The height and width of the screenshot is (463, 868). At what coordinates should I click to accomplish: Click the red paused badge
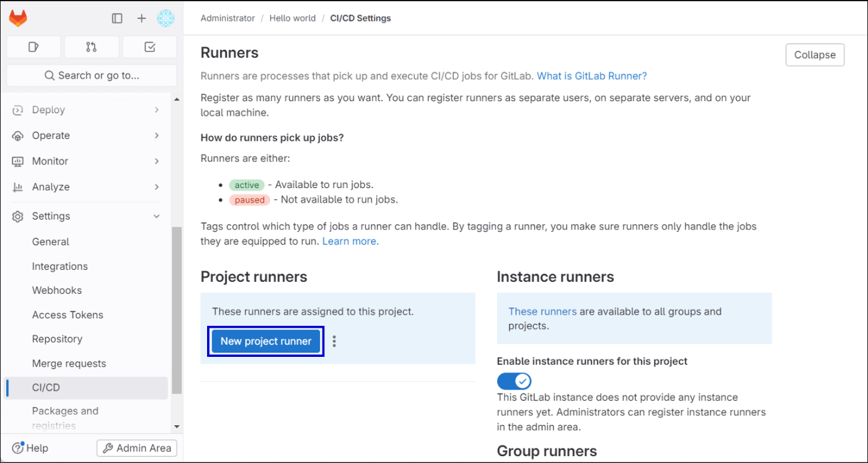pos(250,200)
